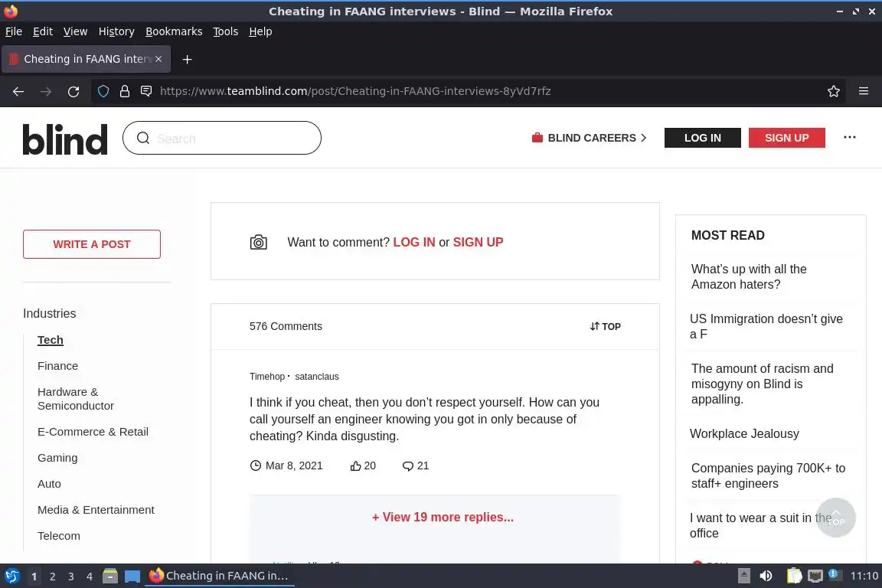Viewport: 882px width, 588px height.
Task: Click the notification tray icon with exclamation
Action: point(835,575)
